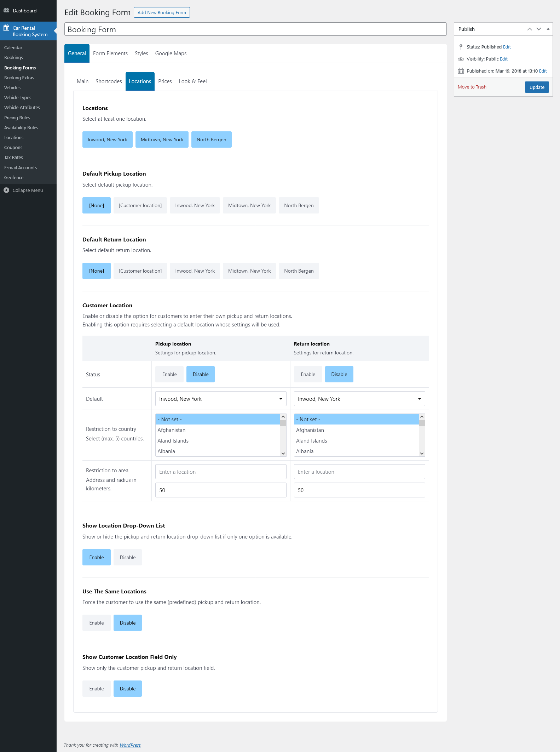
Task: Edit the publish Status
Action: click(507, 47)
